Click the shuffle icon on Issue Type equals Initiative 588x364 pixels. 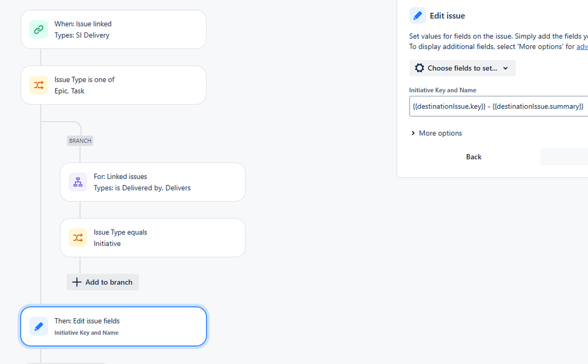coord(78,238)
